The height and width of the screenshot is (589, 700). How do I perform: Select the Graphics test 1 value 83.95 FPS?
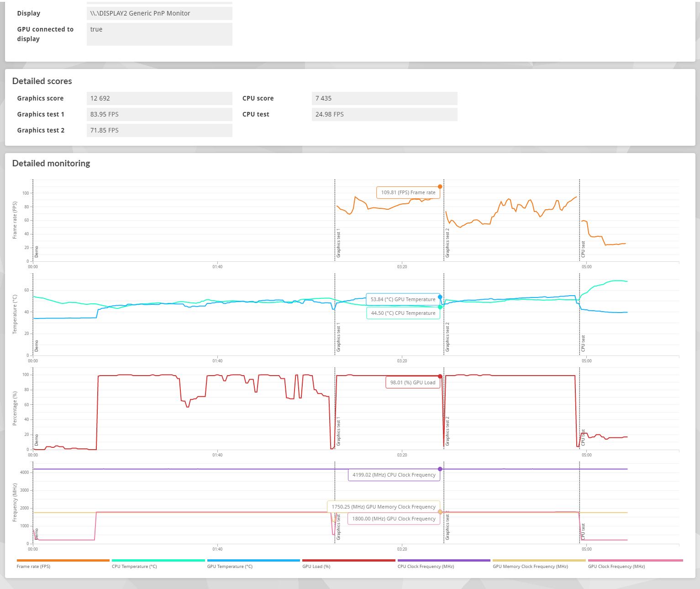(159, 114)
